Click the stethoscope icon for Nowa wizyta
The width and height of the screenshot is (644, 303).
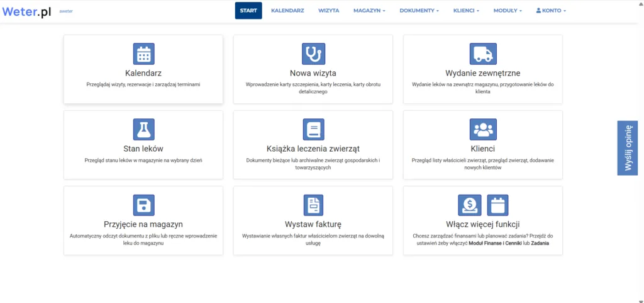[313, 54]
